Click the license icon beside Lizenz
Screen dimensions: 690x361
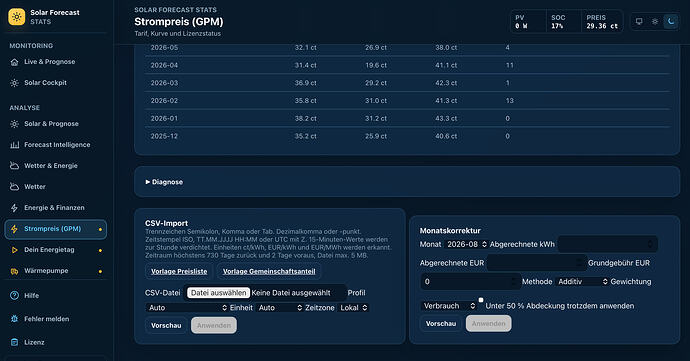coord(15,342)
